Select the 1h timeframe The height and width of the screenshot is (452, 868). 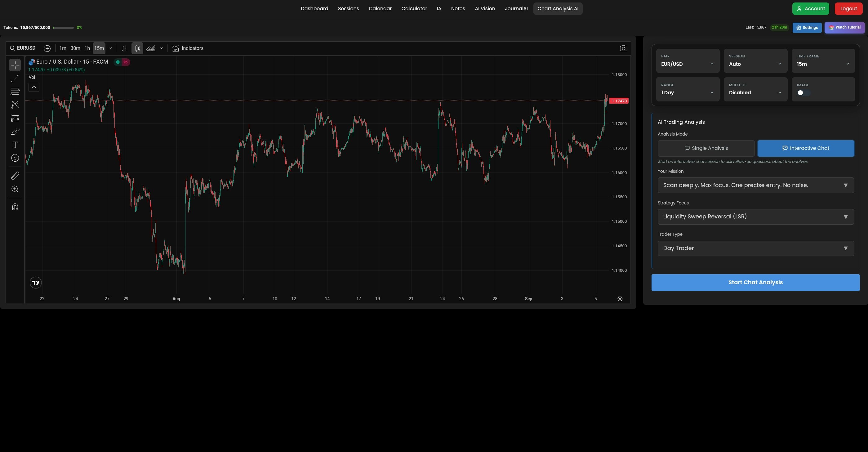tap(87, 48)
